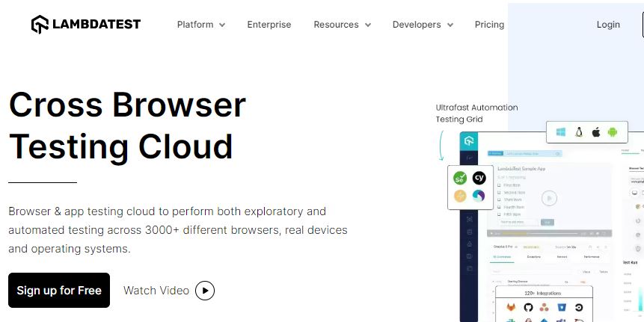Click the Apple logo icon
This screenshot has height=322, width=644.
[x=596, y=132]
